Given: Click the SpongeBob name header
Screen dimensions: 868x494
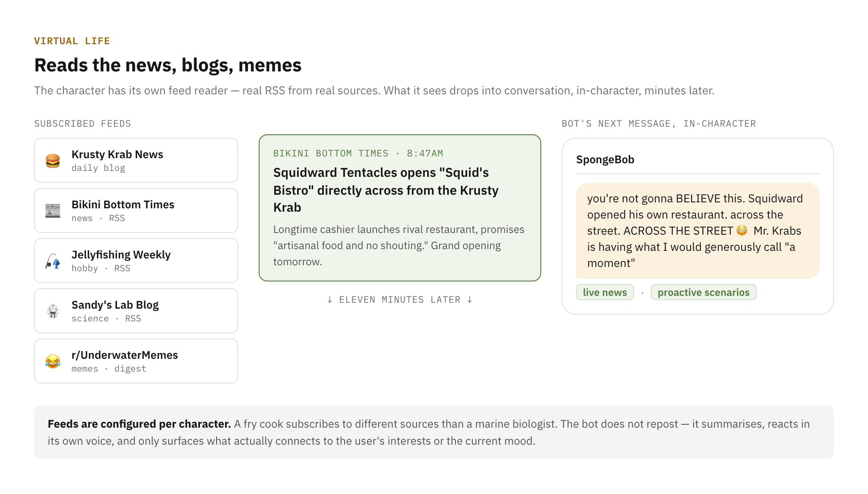Looking at the screenshot, I should click(605, 159).
